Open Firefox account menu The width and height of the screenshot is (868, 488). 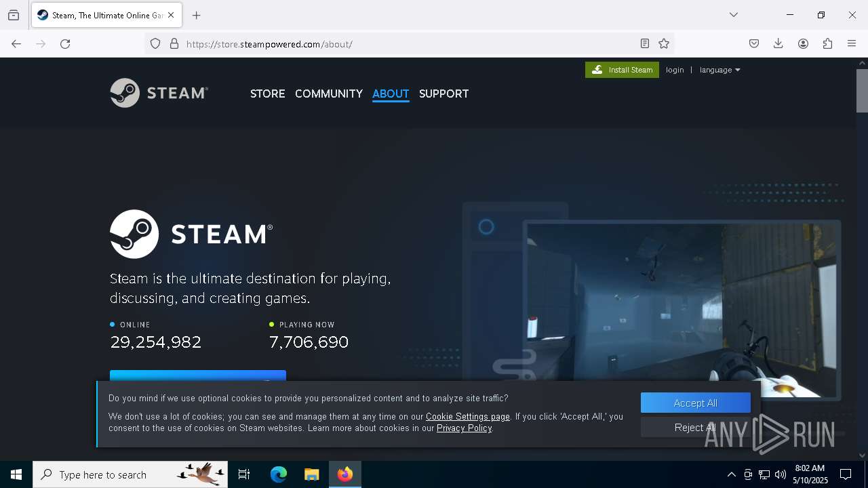pos(803,43)
